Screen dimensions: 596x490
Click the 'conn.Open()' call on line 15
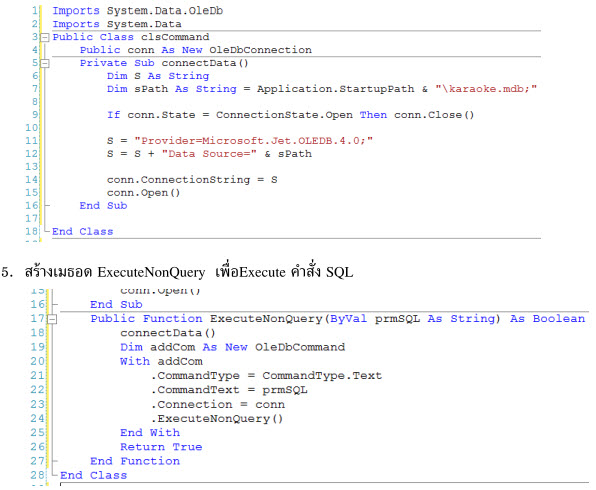[x=143, y=193]
